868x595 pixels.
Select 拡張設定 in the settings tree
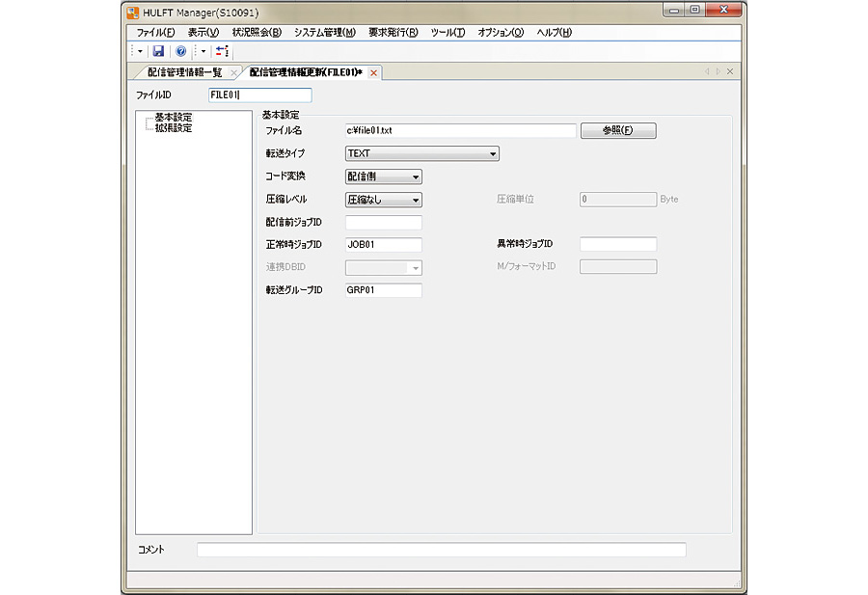pos(174,127)
